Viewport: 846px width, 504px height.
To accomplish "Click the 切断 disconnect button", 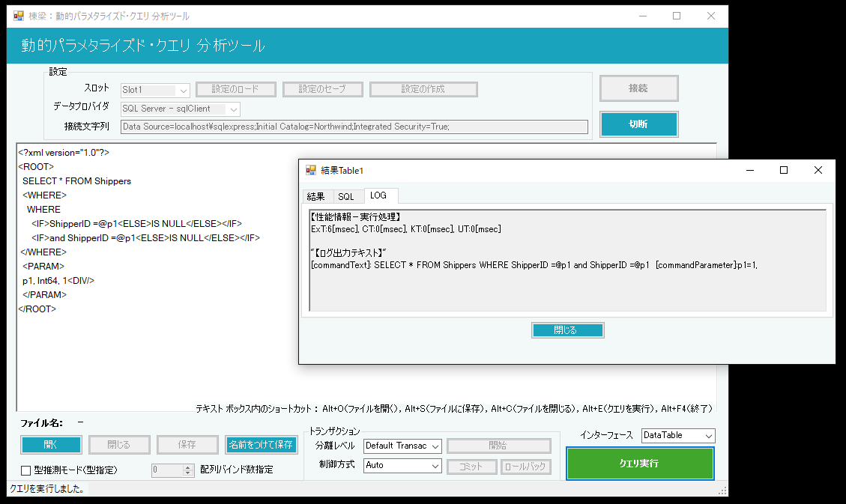I will [x=638, y=124].
